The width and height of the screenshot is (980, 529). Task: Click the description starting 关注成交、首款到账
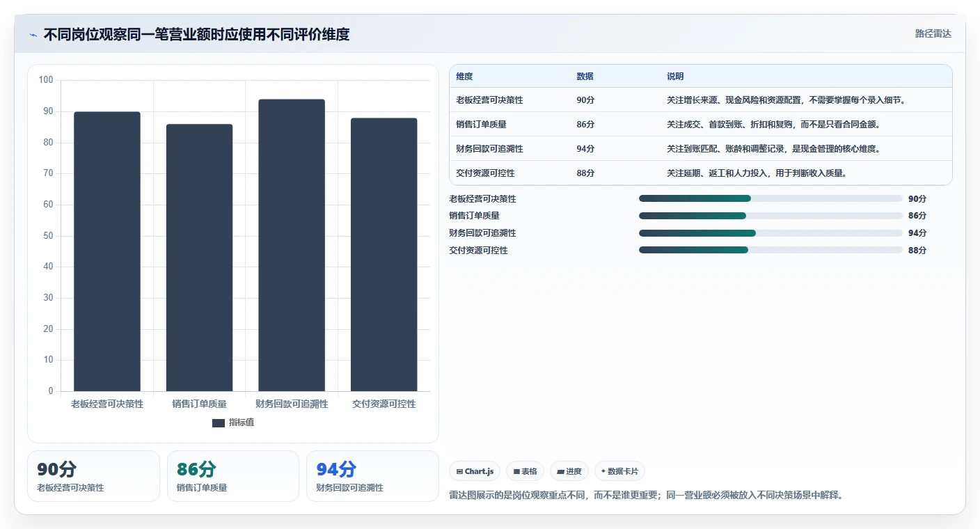pos(773,125)
